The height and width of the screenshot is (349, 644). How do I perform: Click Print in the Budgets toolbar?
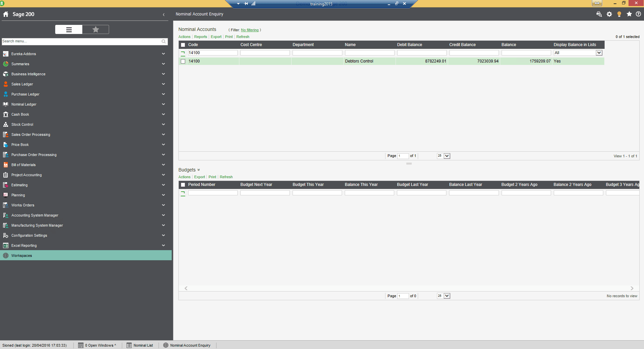tap(212, 177)
